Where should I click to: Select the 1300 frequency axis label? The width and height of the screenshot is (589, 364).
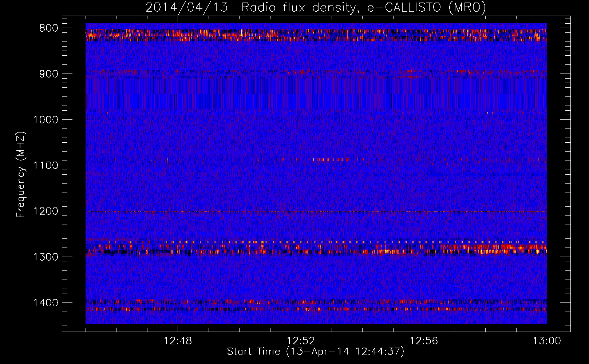tap(46, 257)
